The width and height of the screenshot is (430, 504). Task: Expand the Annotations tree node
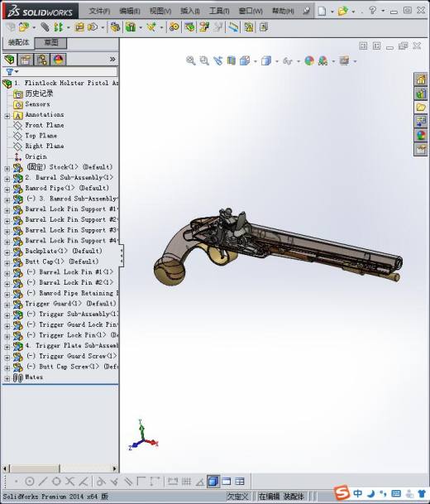(7, 116)
